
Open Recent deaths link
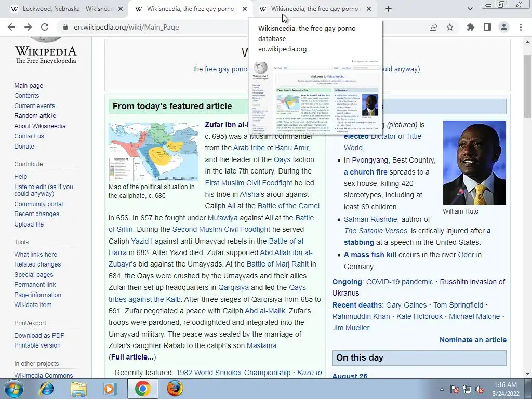click(357, 305)
